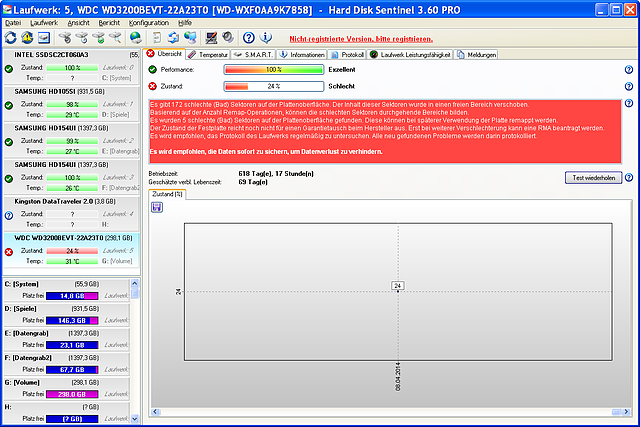The height and width of the screenshot is (427, 640).
Task: Click the C: [System] free space bar
Action: [x=72, y=296]
